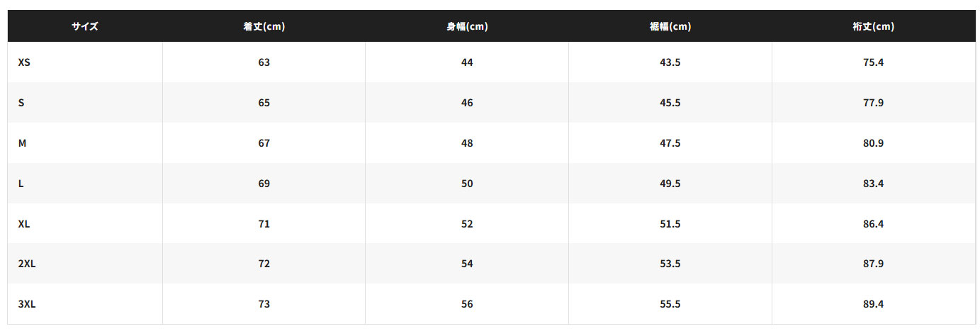
Task: Click the 49.5 hem width cell
Action: (670, 184)
